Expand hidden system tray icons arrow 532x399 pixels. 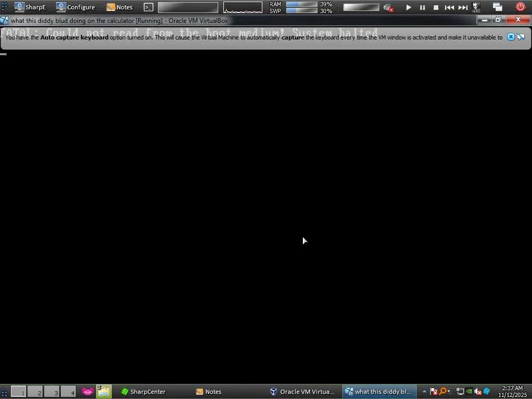coord(424,392)
